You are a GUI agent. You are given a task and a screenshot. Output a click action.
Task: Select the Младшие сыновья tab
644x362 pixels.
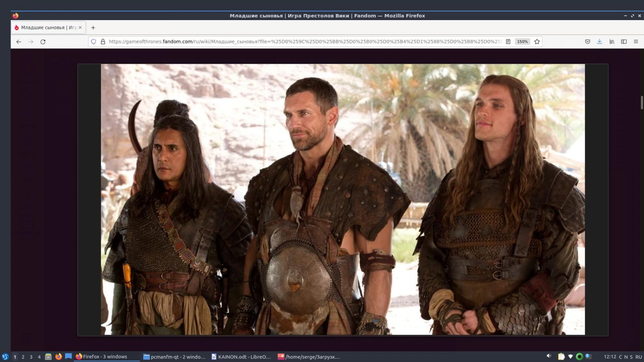click(48, 28)
